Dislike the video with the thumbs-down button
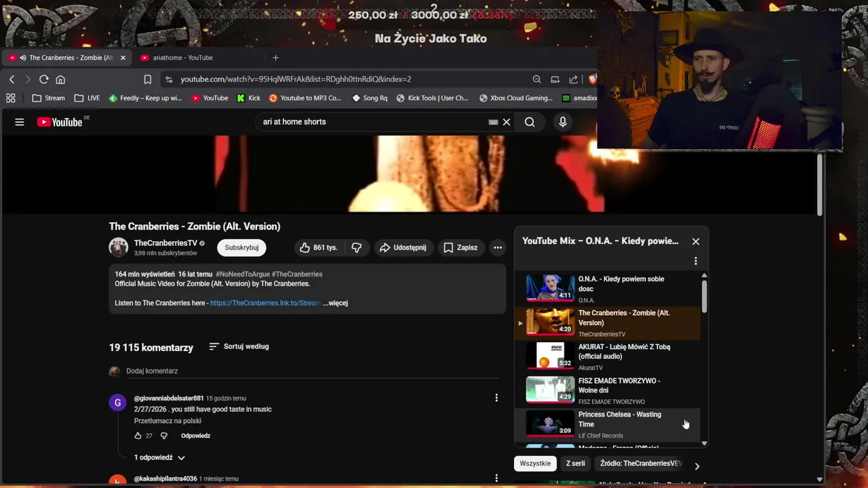Image resolution: width=868 pixels, height=488 pixels. (357, 248)
